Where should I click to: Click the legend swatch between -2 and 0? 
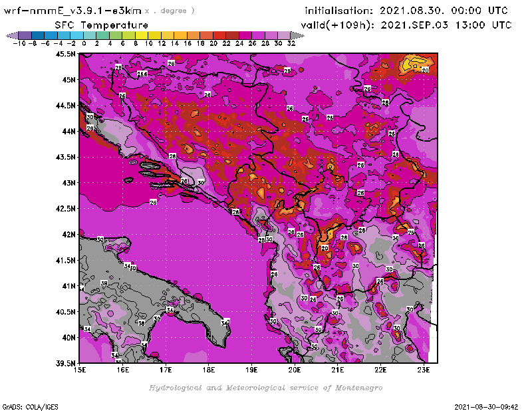tap(77, 35)
